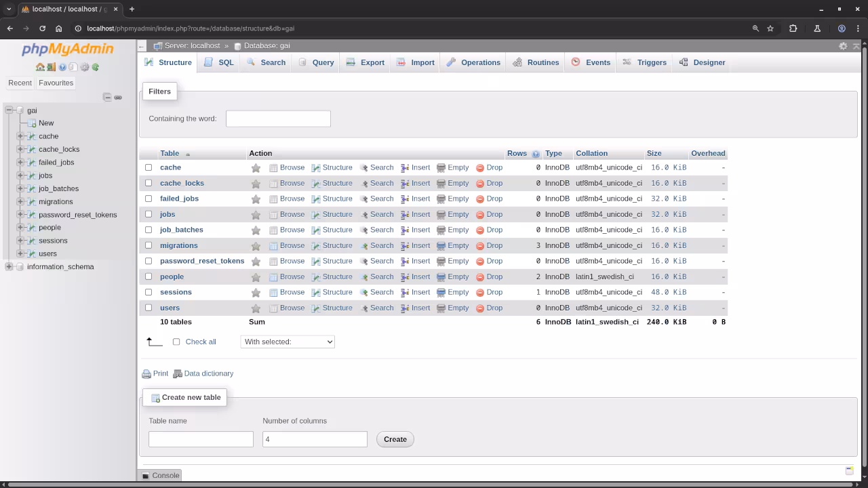The height and width of the screenshot is (488, 868).
Task: Star the migrations table as favourite
Action: tap(256, 246)
